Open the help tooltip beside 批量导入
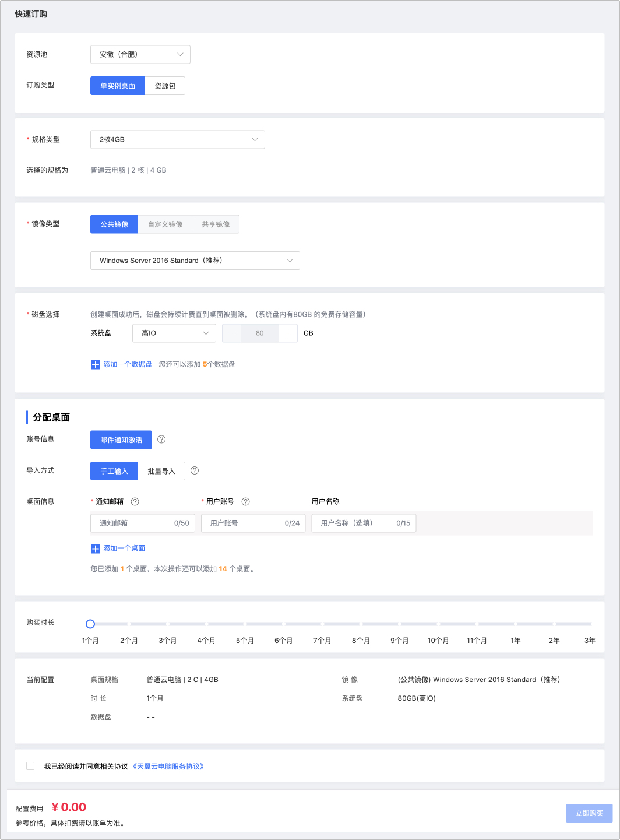The width and height of the screenshot is (620, 840). click(195, 470)
